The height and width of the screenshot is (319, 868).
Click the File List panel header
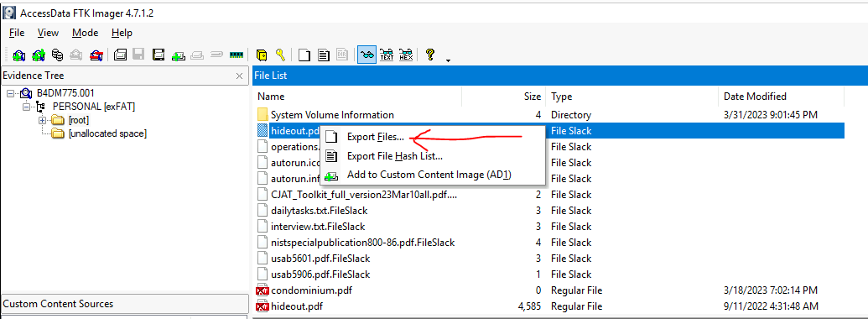(x=559, y=76)
